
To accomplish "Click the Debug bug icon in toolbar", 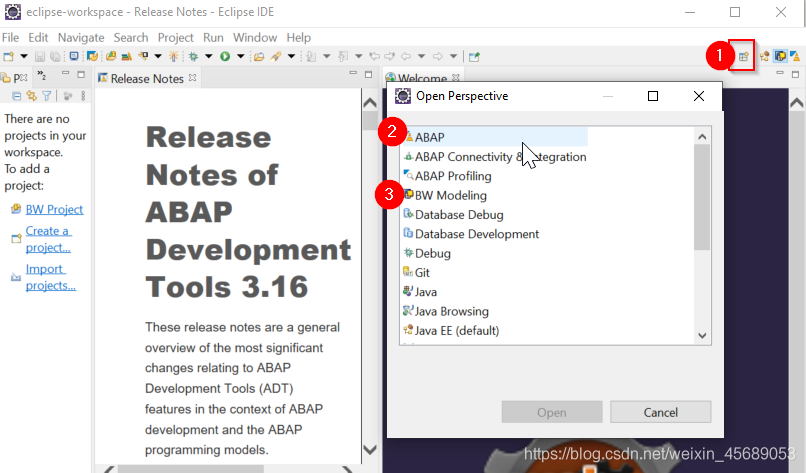I will click(x=193, y=57).
